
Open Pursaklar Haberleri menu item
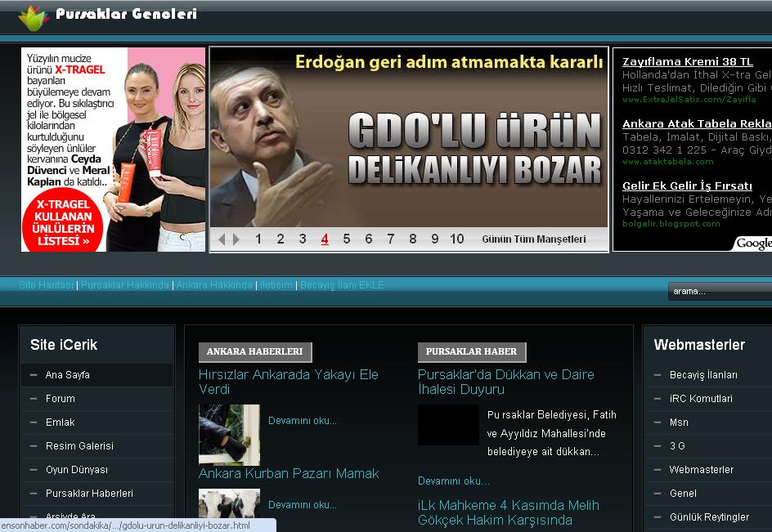97,493
